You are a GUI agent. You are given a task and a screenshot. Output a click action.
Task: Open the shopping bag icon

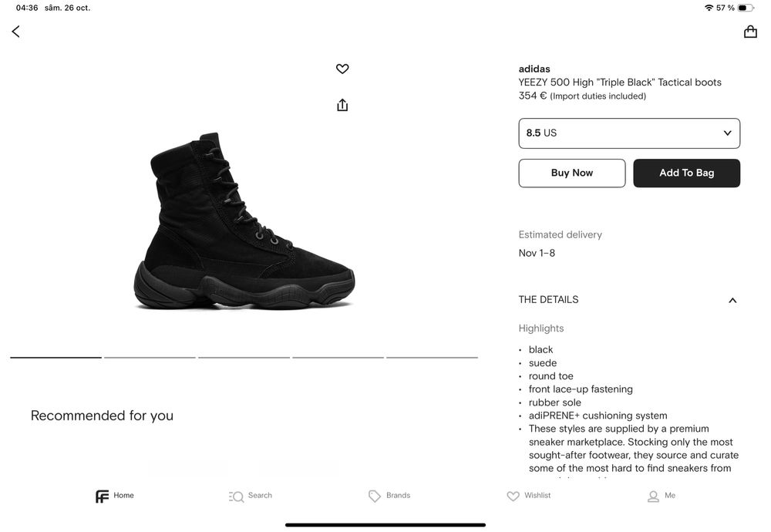[x=750, y=32]
